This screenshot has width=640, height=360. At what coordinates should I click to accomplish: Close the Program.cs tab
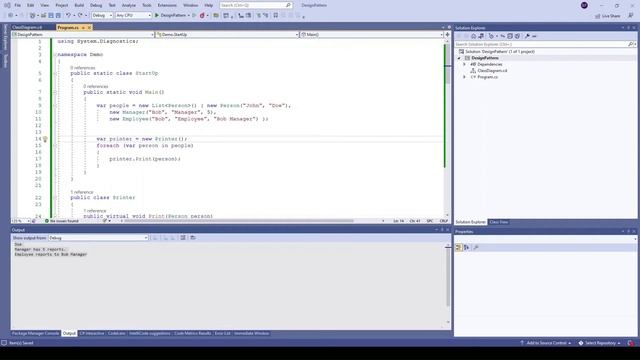[x=89, y=27]
